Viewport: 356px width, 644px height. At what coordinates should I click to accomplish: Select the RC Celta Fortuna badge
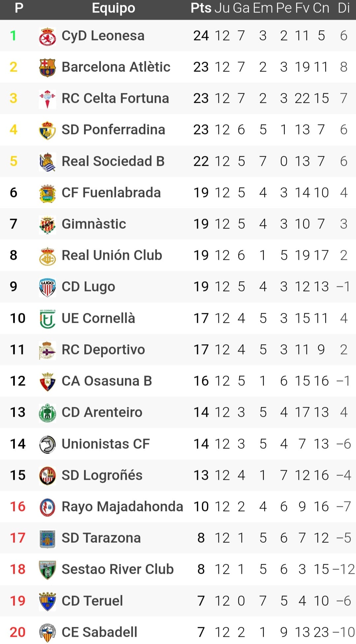(x=47, y=99)
